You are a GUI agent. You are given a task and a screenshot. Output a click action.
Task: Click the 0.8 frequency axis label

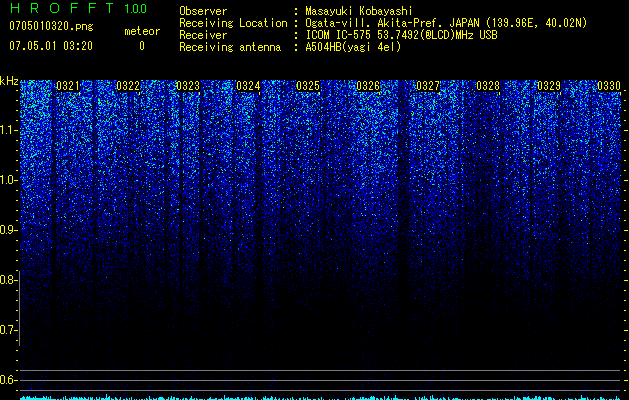[8, 280]
